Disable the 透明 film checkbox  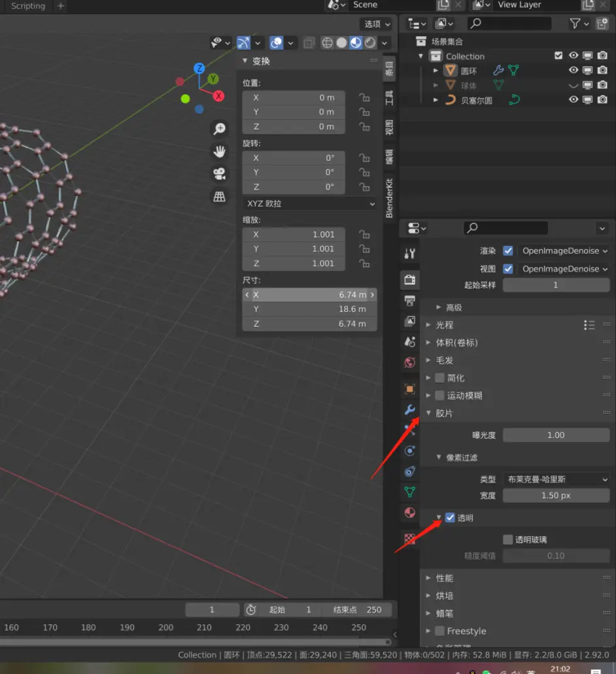tap(450, 518)
